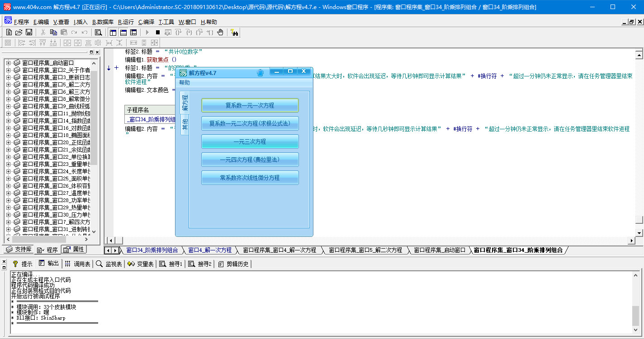Toggle the second panel layout button in the toolbar
This screenshot has height=339, width=644.
(x=123, y=32)
